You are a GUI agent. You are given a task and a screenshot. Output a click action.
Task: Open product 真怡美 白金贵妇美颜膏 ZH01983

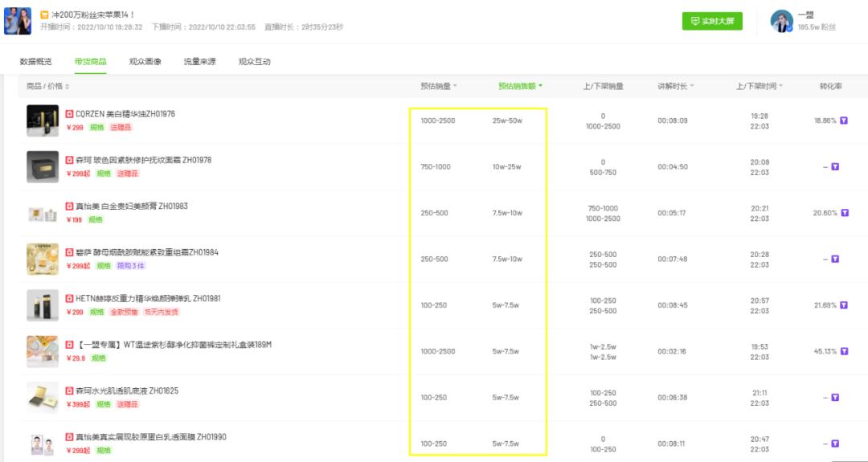132,206
